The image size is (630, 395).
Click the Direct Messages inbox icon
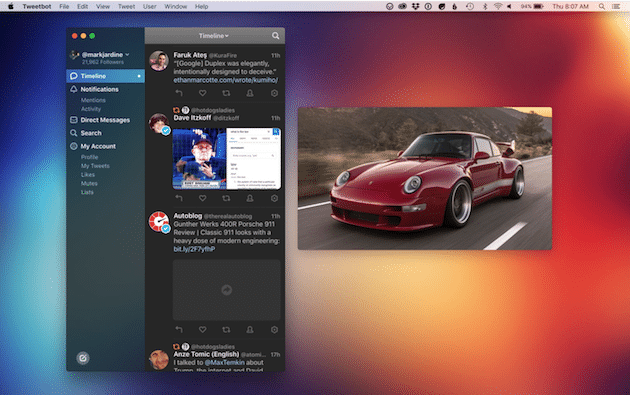[74, 120]
